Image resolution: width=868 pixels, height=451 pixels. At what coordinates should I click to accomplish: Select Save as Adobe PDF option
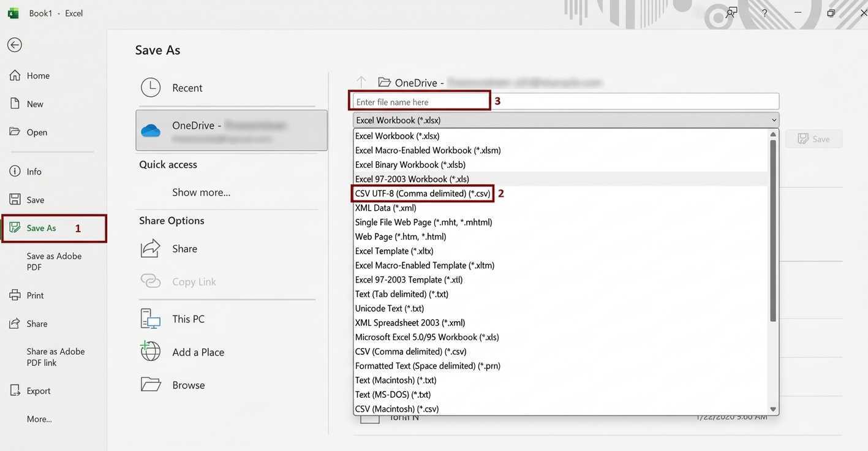click(x=54, y=262)
